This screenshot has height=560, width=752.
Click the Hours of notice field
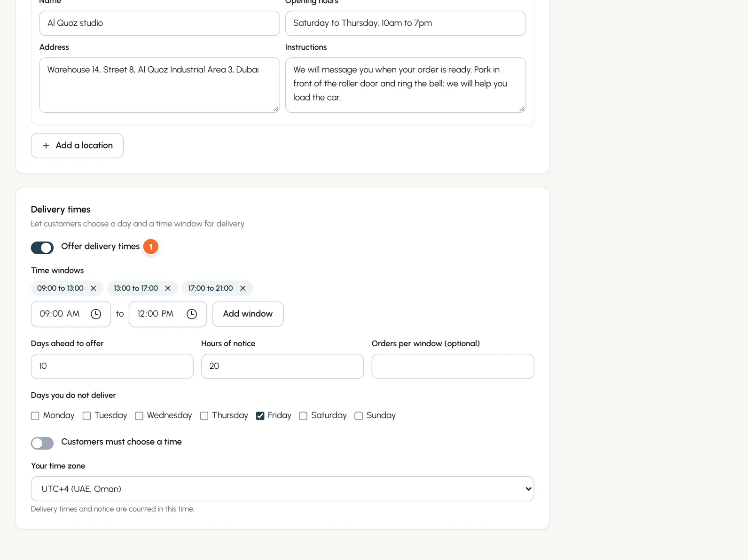coord(282,366)
